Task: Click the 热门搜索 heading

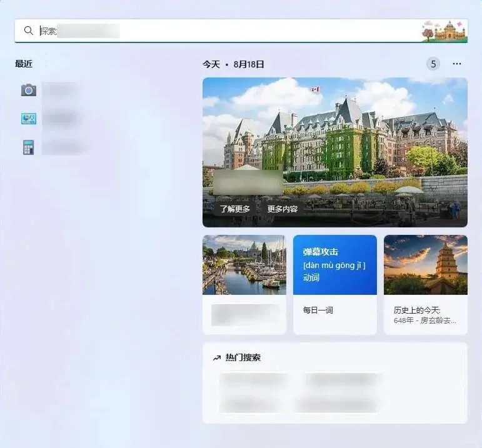Action: pyautogui.click(x=243, y=357)
